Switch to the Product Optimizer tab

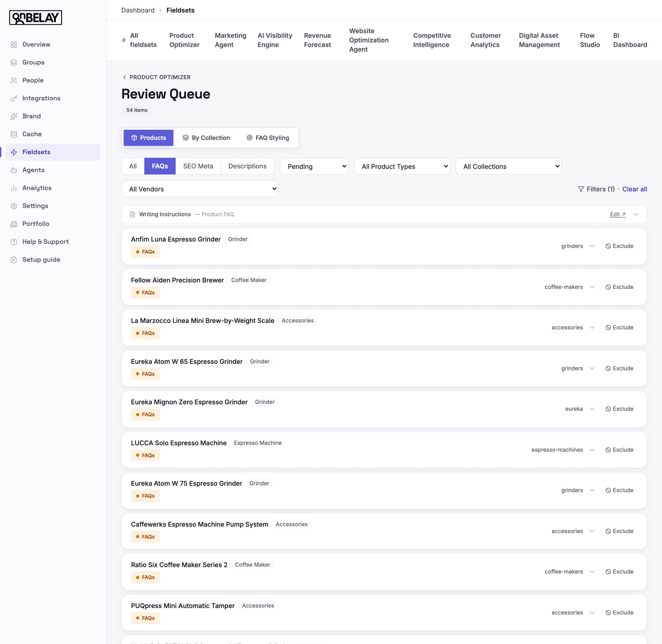(184, 40)
